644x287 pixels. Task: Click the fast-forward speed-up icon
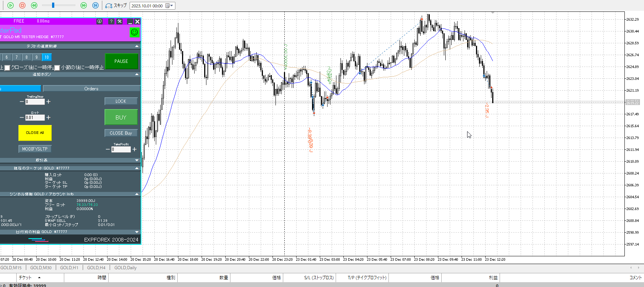pyautogui.click(x=83, y=5)
